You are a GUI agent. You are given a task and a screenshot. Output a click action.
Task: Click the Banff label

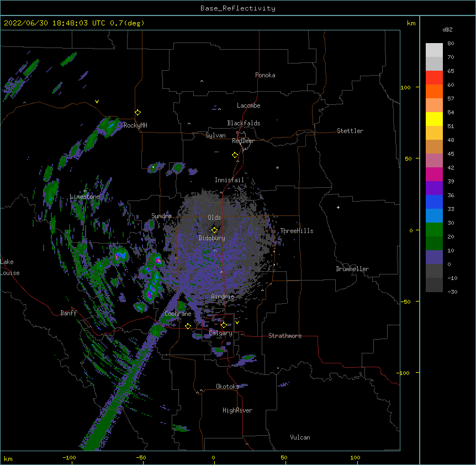click(x=68, y=313)
